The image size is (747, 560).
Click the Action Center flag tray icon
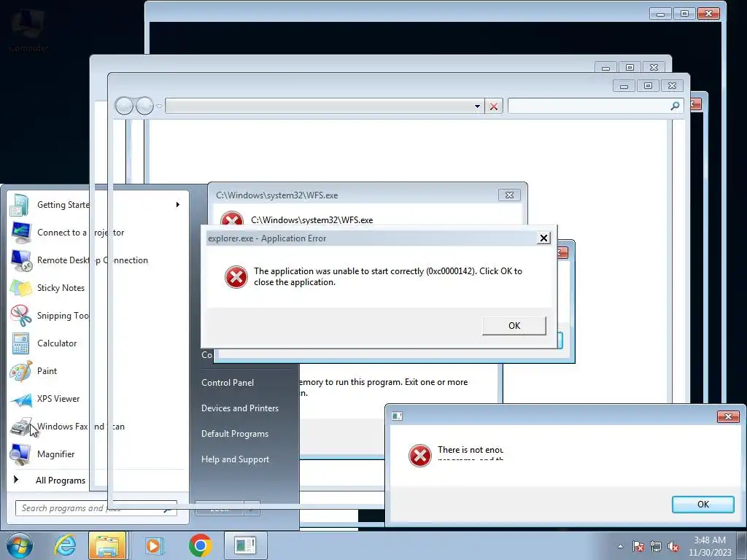pos(638,546)
